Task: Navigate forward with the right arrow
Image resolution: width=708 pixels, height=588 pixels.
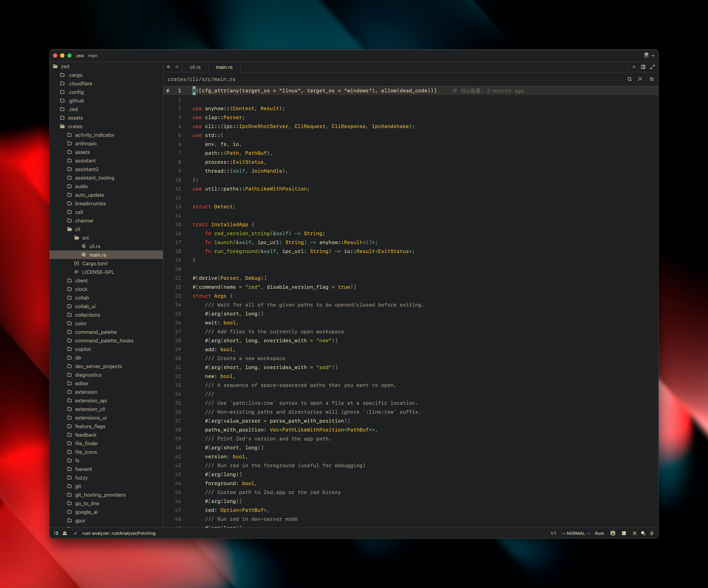Action: point(176,67)
